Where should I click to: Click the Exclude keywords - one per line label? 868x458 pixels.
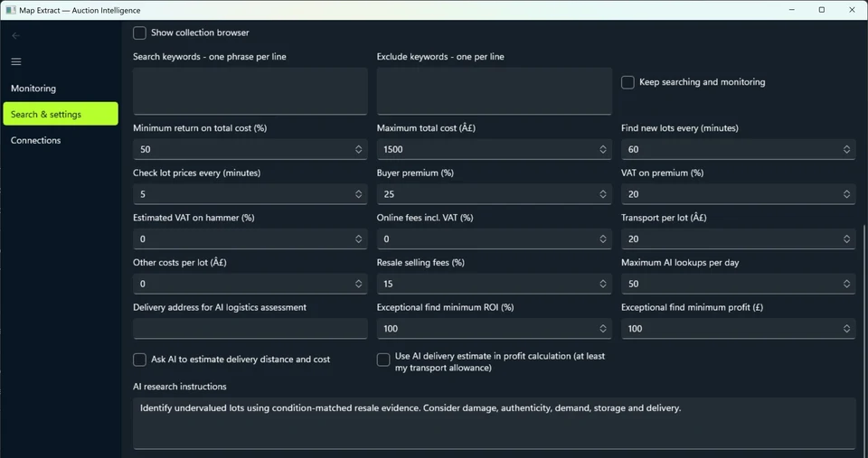pos(440,56)
